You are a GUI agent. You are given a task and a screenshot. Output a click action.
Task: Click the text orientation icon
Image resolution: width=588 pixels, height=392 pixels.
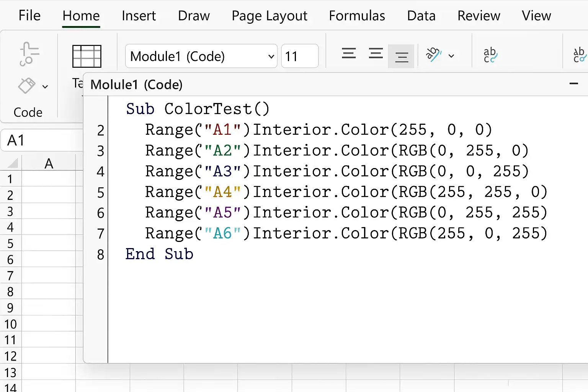pyautogui.click(x=434, y=55)
